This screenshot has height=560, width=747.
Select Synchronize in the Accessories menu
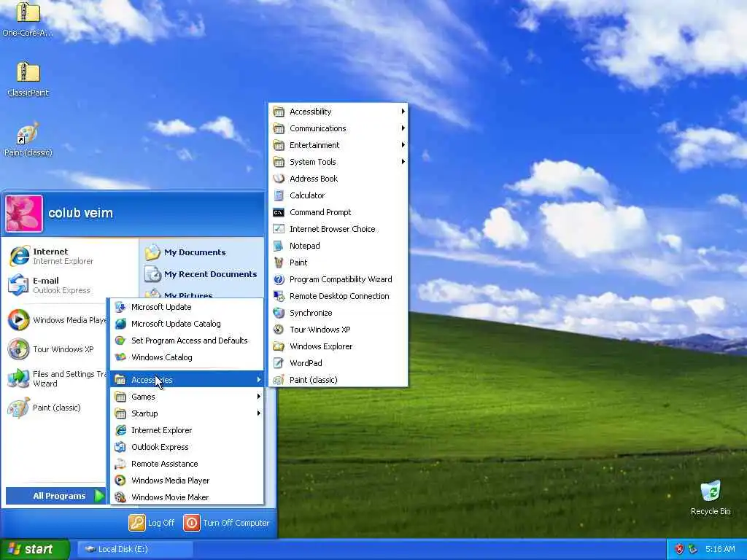coord(338,313)
